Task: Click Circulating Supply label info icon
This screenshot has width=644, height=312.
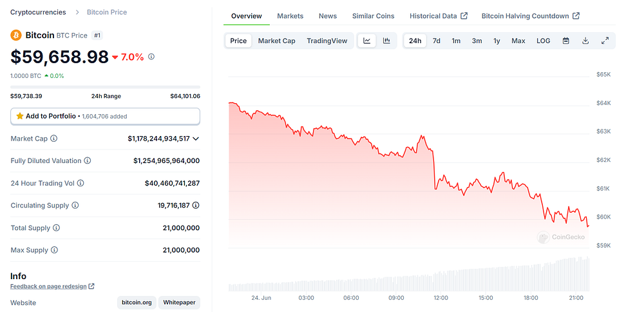Action: [75, 205]
